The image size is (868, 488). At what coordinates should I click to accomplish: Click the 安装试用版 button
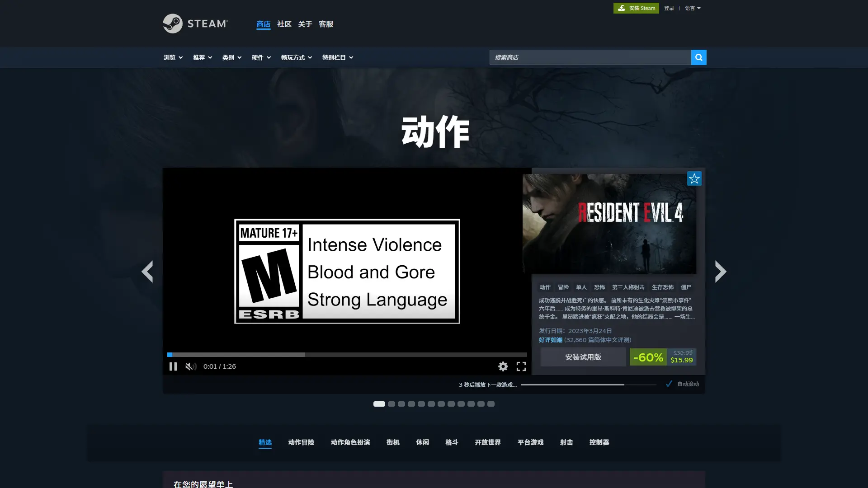[x=583, y=357]
